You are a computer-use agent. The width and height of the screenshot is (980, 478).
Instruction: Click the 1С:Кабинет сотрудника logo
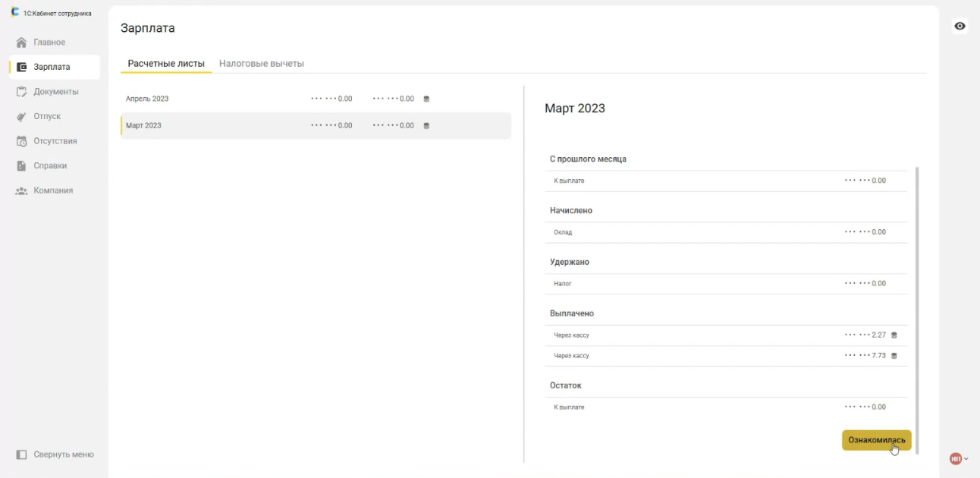tap(15, 13)
